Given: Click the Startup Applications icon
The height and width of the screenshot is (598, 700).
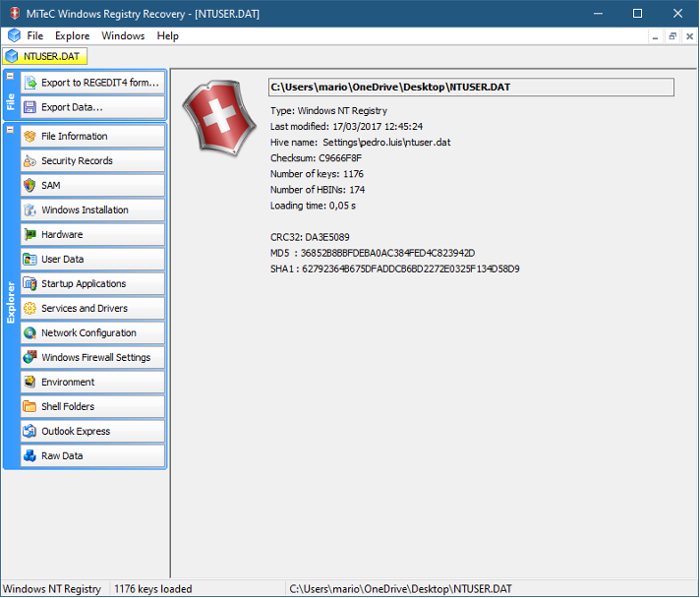Looking at the screenshot, I should (29, 283).
